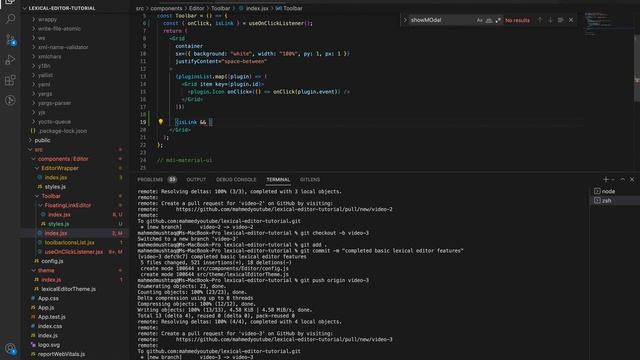Click 'No results' text in find widget
The width and height of the screenshot is (640, 360).
(x=517, y=20)
